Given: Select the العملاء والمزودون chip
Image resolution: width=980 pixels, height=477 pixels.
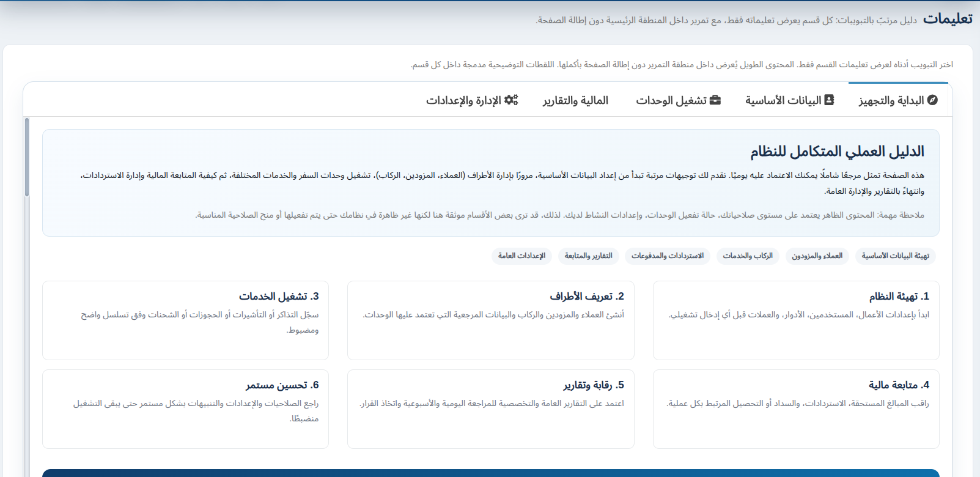Looking at the screenshot, I should click(x=817, y=256).
